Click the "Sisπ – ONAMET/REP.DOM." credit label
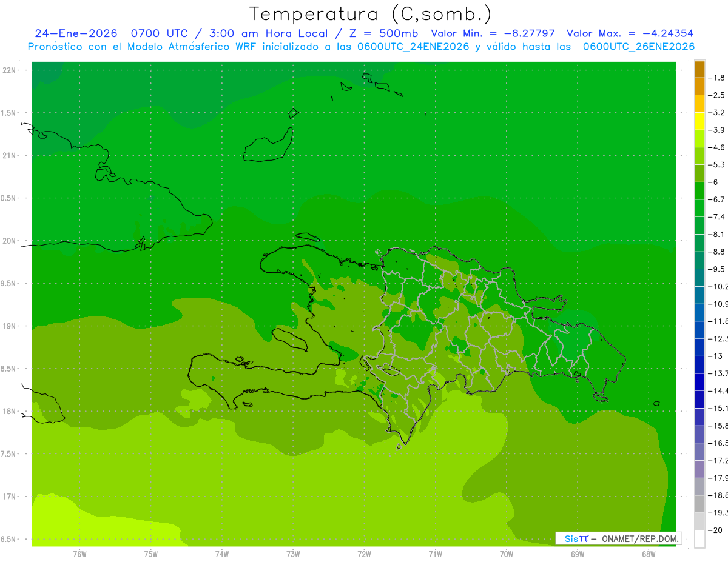 pyautogui.click(x=618, y=538)
